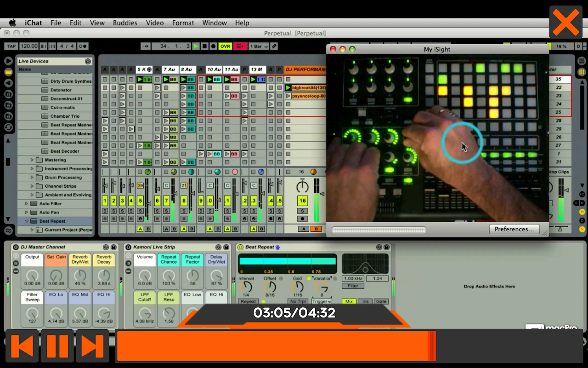Open the Trigger dropdown in Beat Repeat
The image size is (588, 368).
[x=322, y=302]
